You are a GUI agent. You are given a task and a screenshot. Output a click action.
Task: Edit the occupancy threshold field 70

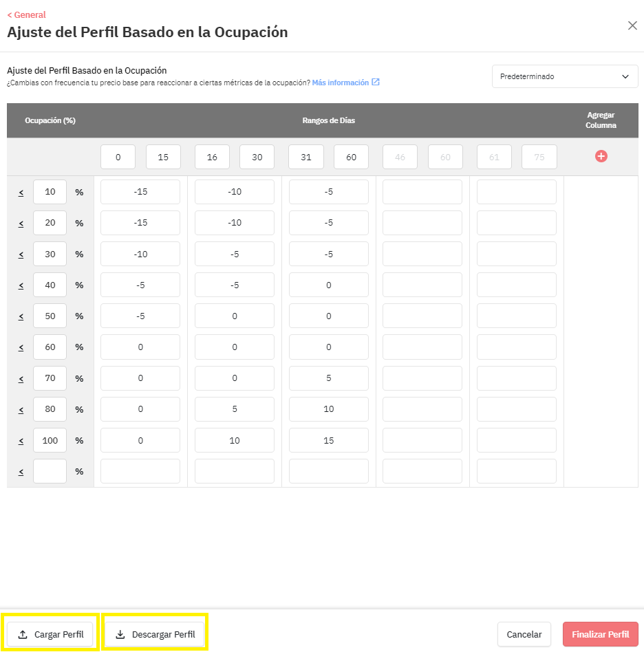coord(50,378)
